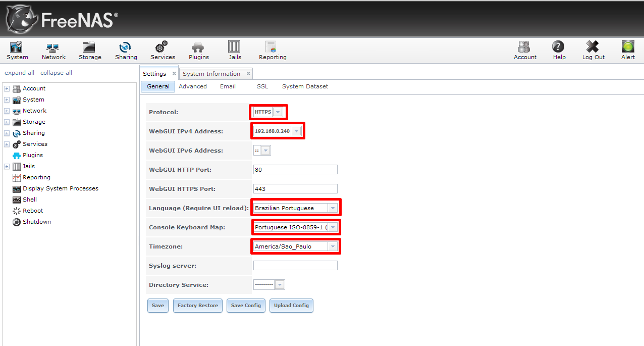Click the Jails icon in the sidebar tree

[17, 167]
